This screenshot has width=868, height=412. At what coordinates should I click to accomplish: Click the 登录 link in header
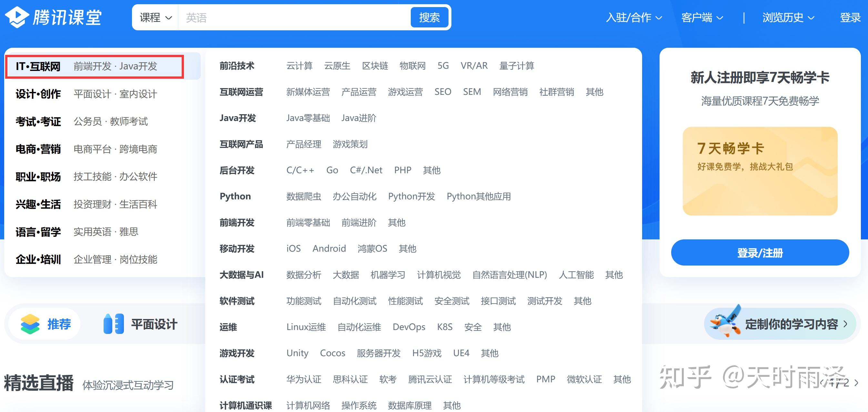850,17
